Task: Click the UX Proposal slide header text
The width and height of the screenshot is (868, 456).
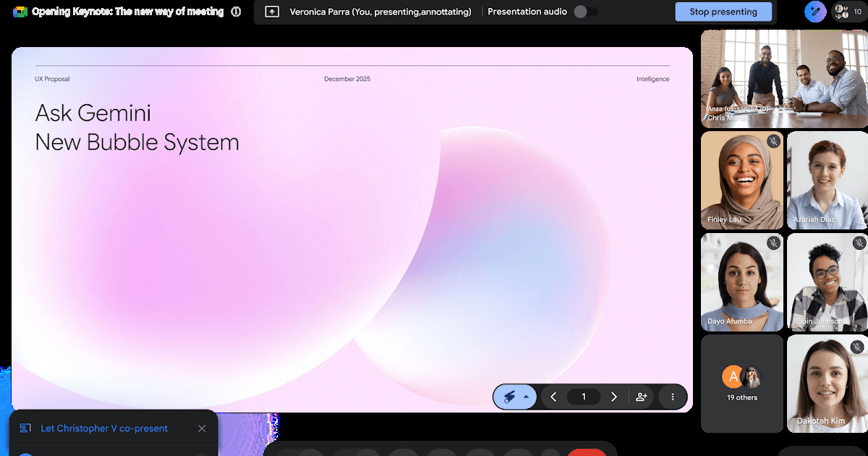Action: tap(52, 79)
